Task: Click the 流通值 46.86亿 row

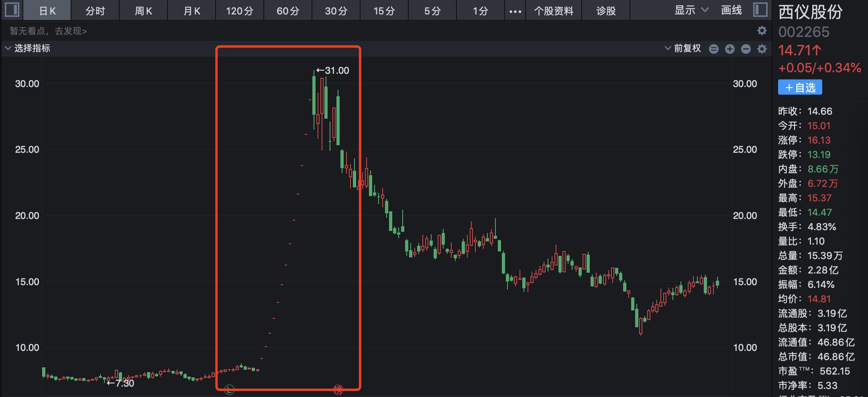Action: (817, 342)
